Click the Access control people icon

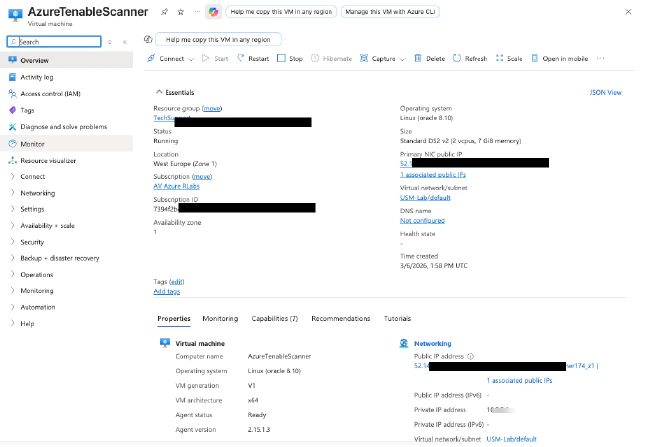[x=13, y=94]
